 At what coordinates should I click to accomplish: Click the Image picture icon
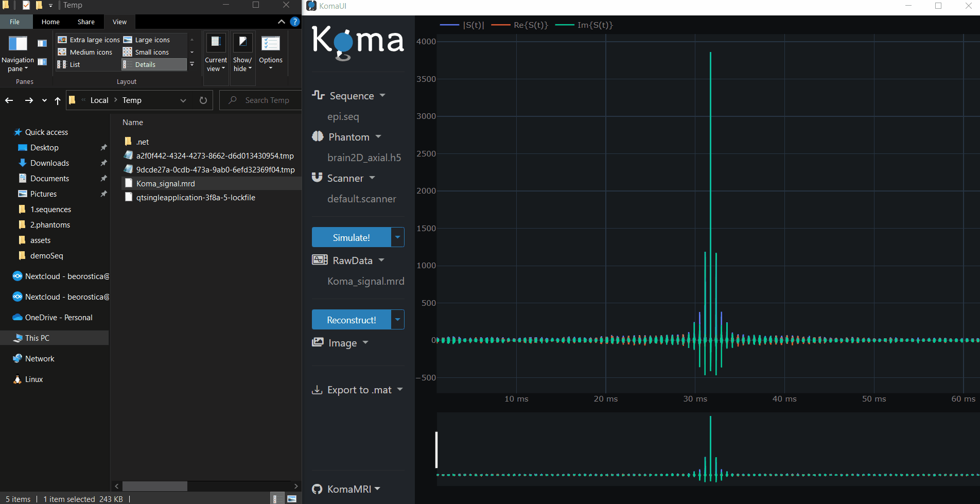318,342
